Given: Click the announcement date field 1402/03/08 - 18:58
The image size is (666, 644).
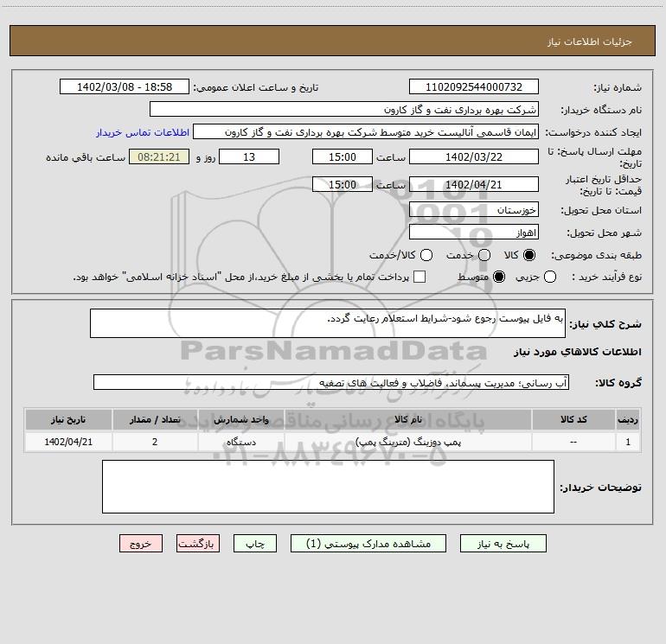Looking at the screenshot, I should coord(125,86).
